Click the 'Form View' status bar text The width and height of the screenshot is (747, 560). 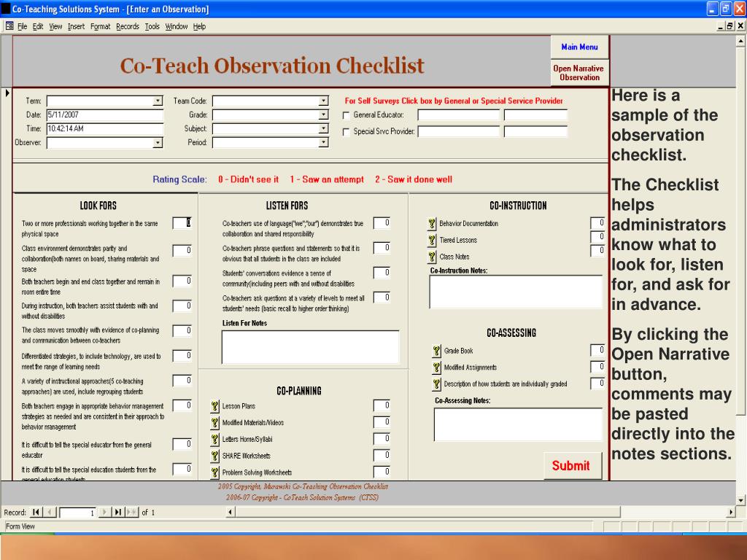pyautogui.click(x=20, y=526)
